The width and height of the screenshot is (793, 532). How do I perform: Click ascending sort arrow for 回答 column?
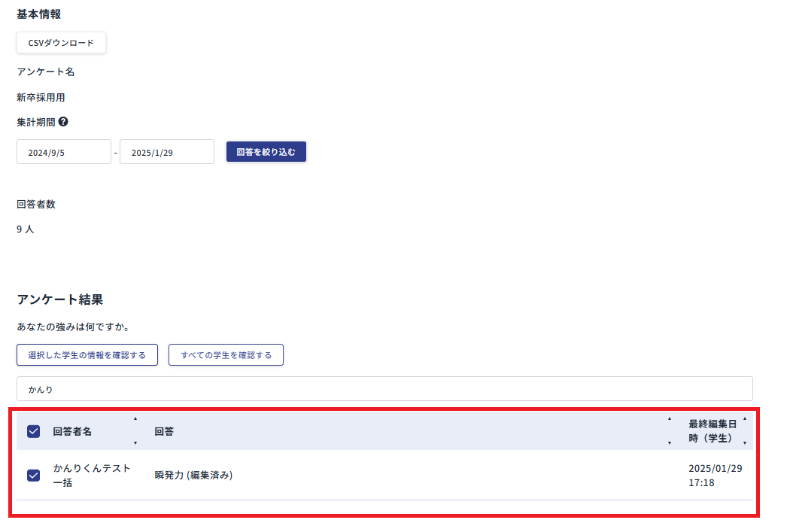click(669, 418)
